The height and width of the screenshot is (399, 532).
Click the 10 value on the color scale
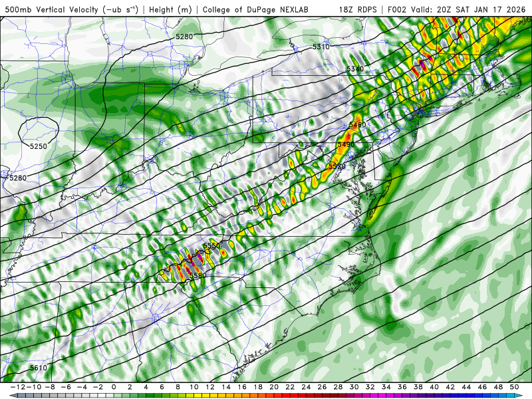click(x=194, y=387)
